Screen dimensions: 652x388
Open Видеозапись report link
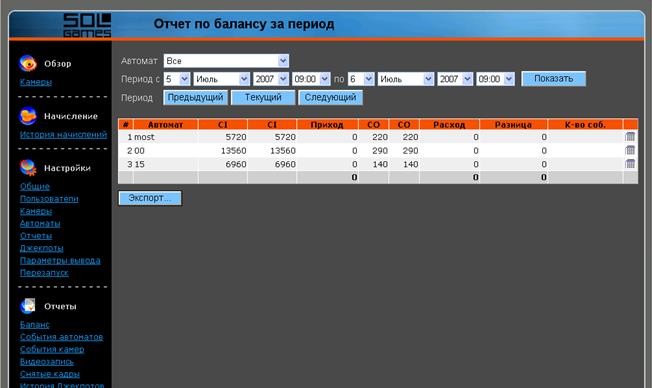pyautogui.click(x=47, y=361)
